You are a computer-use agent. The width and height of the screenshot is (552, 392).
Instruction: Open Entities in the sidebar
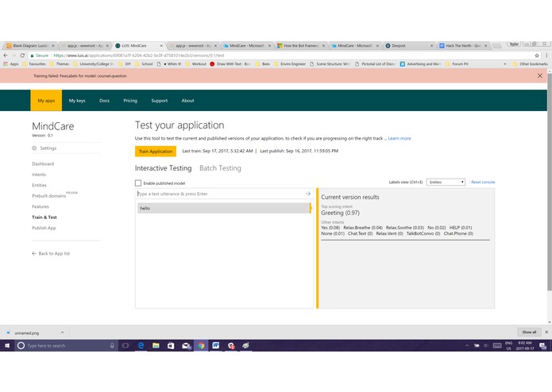(x=39, y=185)
